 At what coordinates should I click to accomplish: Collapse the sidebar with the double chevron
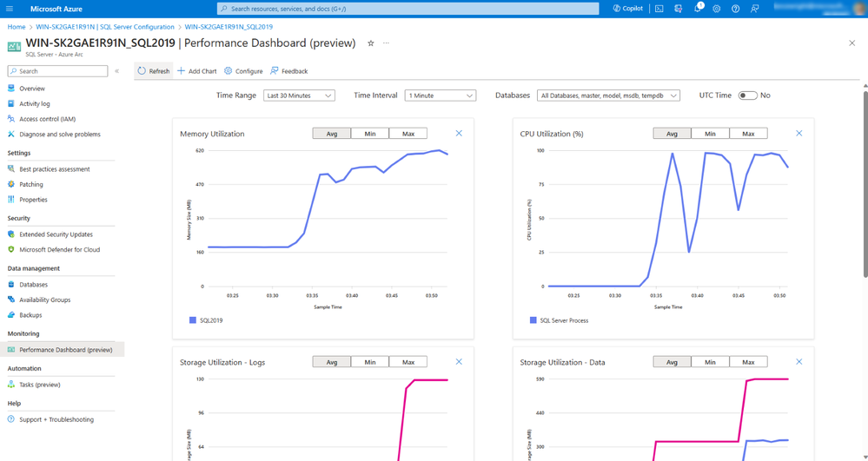(116, 71)
